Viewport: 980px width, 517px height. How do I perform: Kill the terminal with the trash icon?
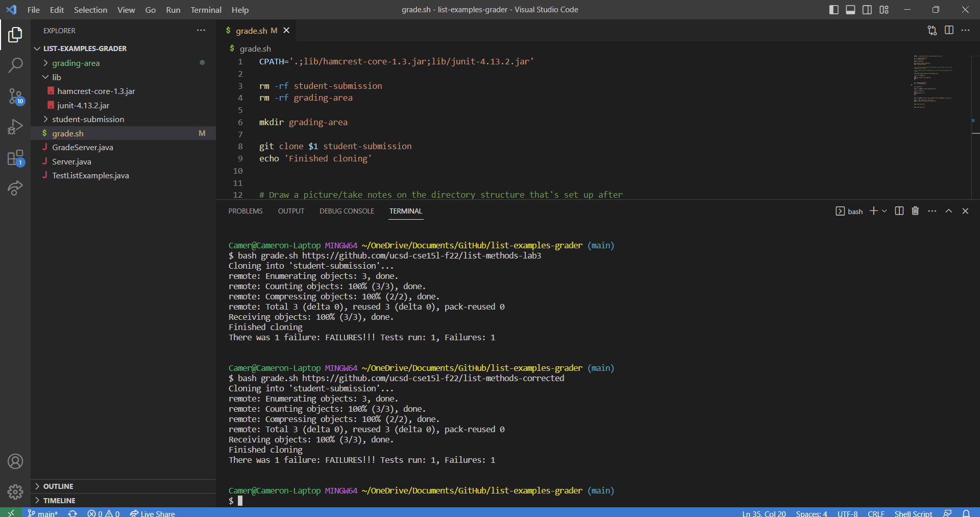tap(915, 210)
